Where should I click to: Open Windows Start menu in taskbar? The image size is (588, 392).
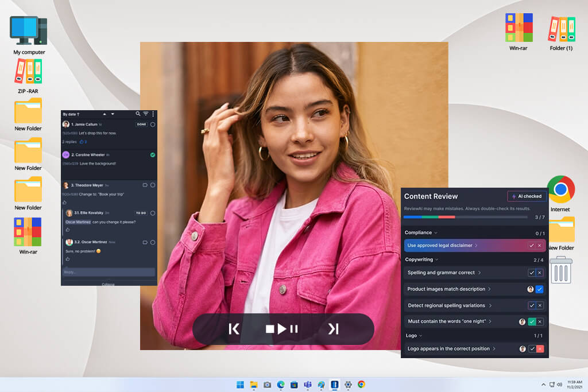pos(240,385)
